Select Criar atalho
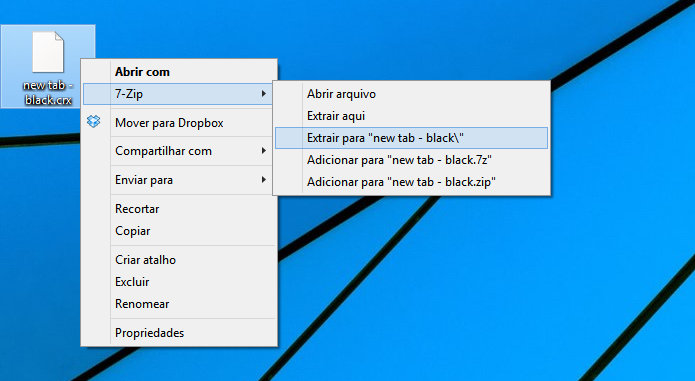Viewport: 695px width, 381px height. [179, 260]
